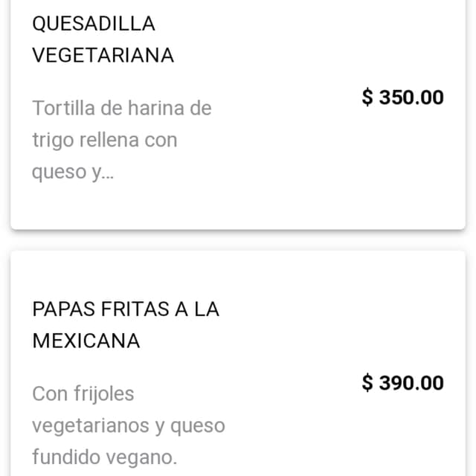Select the QUESADILLA title word

pos(94,24)
